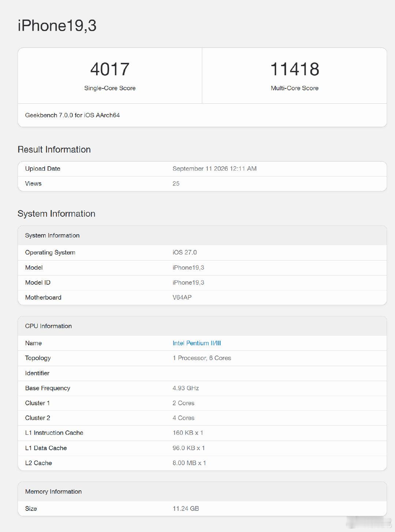This screenshot has width=395, height=532.
Task: Select the Cluster 2 cores value
Action: pyautogui.click(x=184, y=418)
